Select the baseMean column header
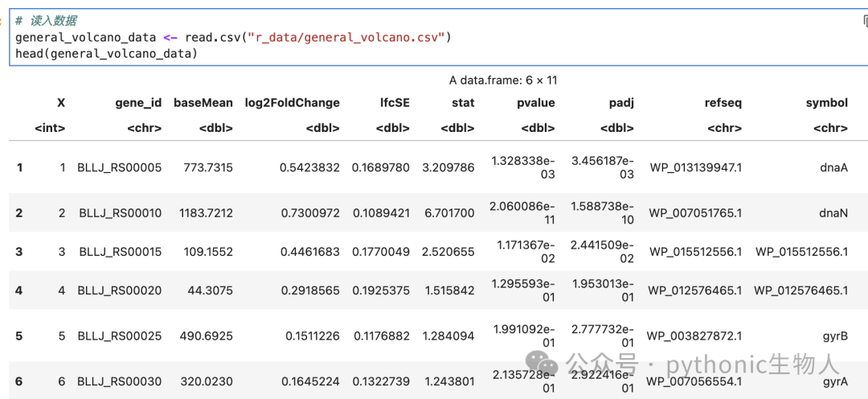This screenshot has width=868, height=399. (203, 102)
